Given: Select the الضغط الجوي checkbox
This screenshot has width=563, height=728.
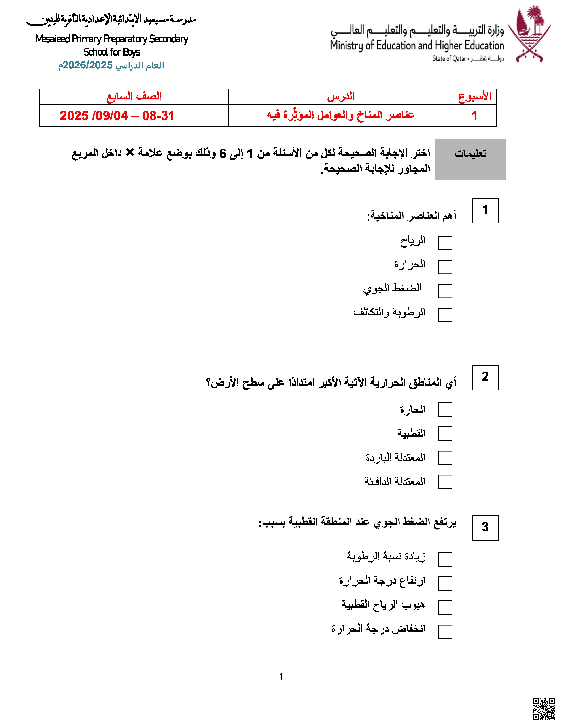Looking at the screenshot, I should pos(445,291).
